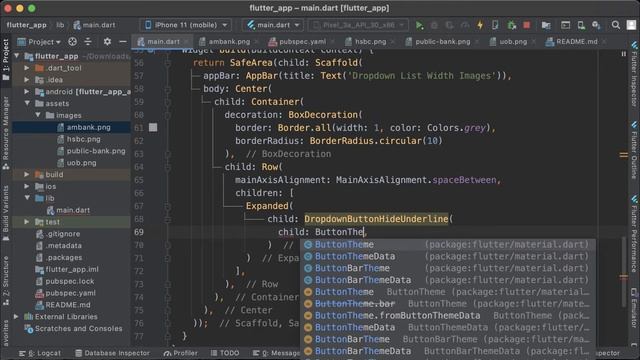Open the Flutter Inspector side panel
The width and height of the screenshot is (640, 360).
click(x=634, y=73)
